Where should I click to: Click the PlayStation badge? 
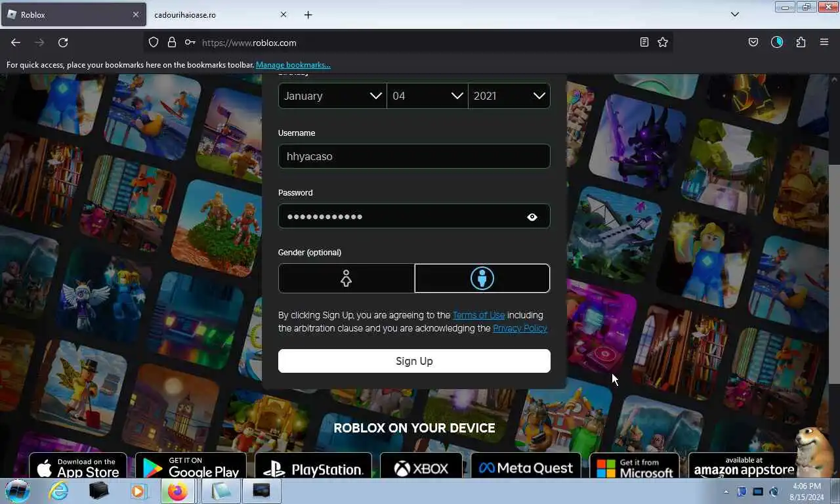tap(313, 467)
